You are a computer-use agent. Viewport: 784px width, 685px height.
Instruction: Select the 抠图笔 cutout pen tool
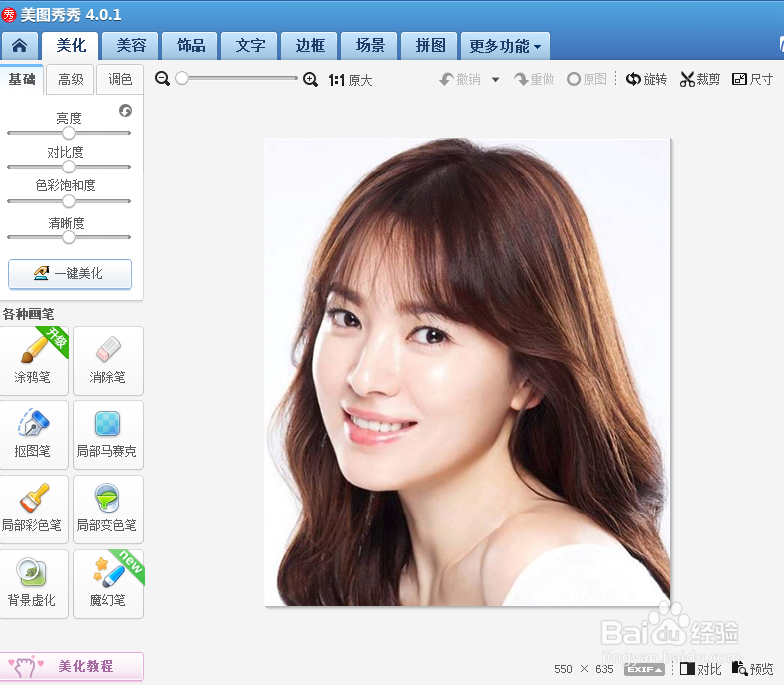pyautogui.click(x=34, y=434)
